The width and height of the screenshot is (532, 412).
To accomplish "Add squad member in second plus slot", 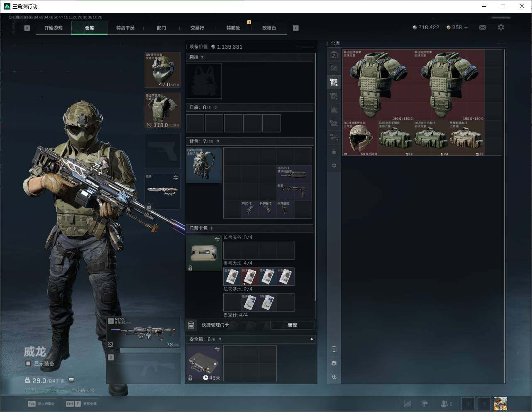I will coord(484,404).
